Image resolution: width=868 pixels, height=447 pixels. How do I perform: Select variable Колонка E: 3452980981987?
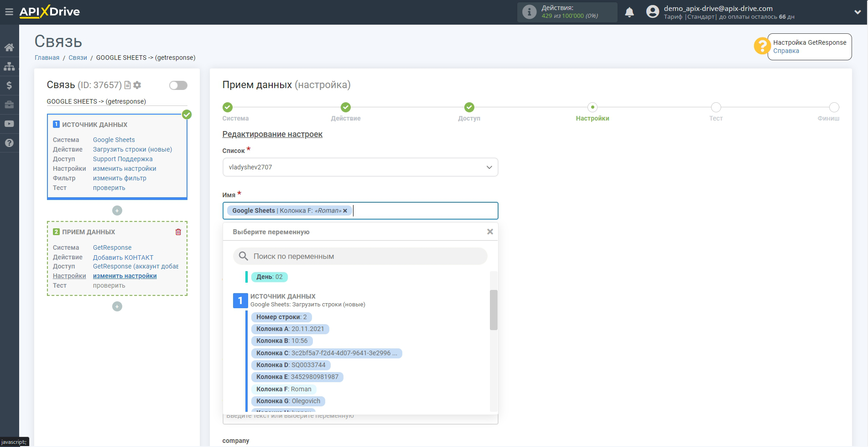[297, 377]
